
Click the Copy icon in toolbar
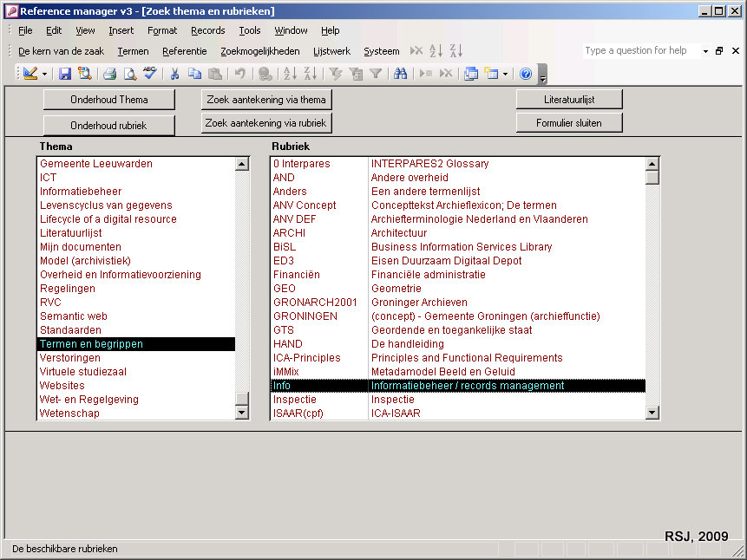[195, 74]
